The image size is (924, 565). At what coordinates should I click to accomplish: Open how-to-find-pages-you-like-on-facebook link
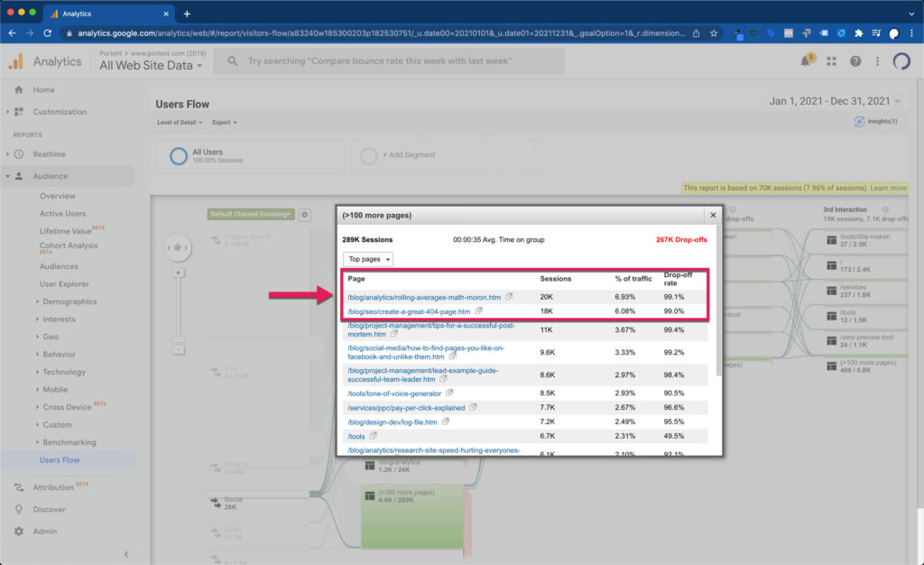(x=426, y=352)
